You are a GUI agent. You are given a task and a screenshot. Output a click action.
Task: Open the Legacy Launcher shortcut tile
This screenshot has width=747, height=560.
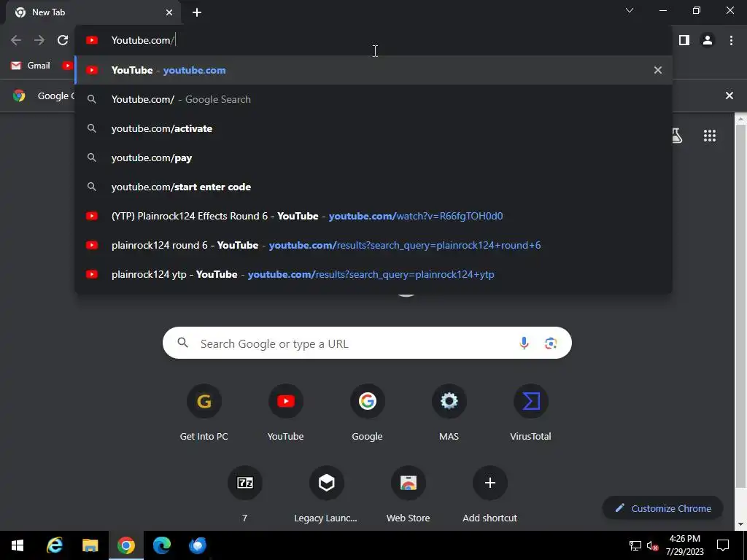click(326, 495)
